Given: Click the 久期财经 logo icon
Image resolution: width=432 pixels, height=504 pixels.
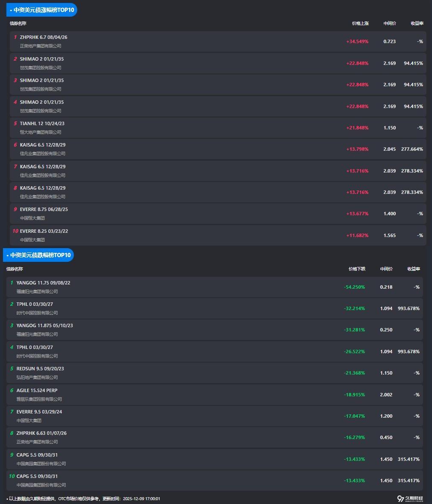Looking at the screenshot, I should (400, 498).
